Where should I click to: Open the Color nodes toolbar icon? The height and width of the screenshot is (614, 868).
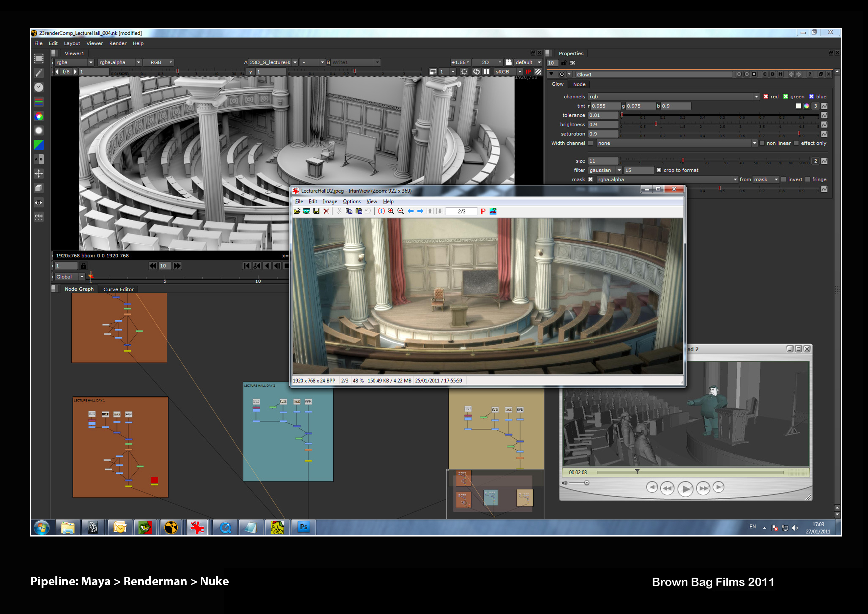39,117
